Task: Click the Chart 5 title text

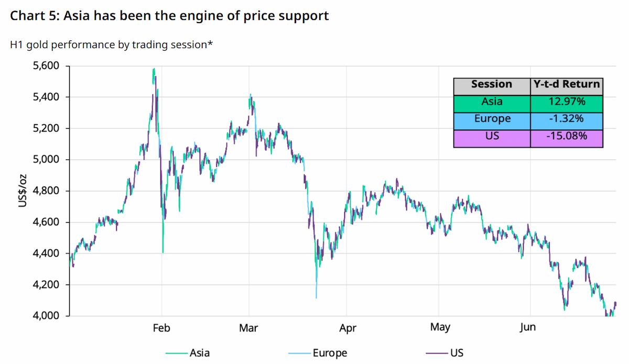Action: pos(170,16)
